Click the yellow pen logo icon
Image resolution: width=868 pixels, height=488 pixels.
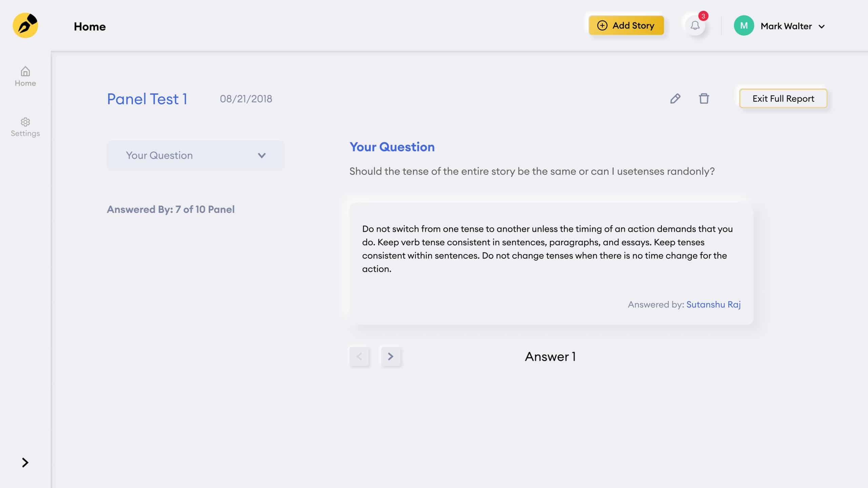tap(25, 25)
